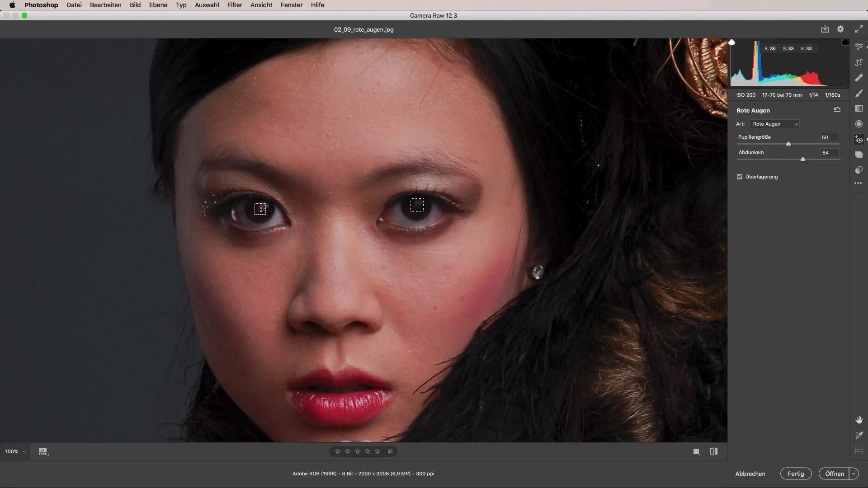
Task: Open the Filter menu
Action: [x=234, y=5]
